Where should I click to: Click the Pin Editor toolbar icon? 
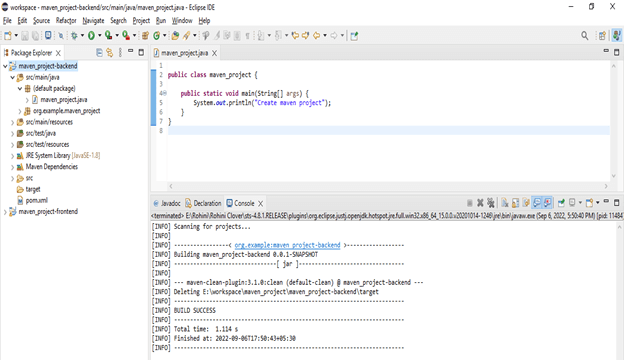click(x=354, y=36)
